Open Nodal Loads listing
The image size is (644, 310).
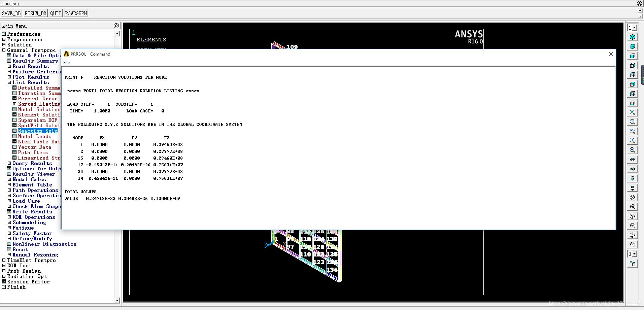pos(35,136)
